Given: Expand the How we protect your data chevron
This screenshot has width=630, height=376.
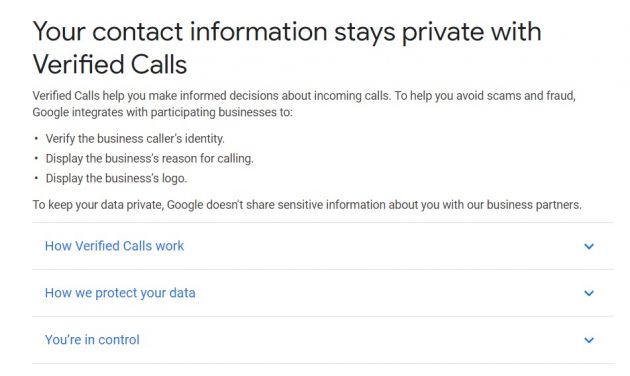Looking at the screenshot, I should click(x=589, y=293).
